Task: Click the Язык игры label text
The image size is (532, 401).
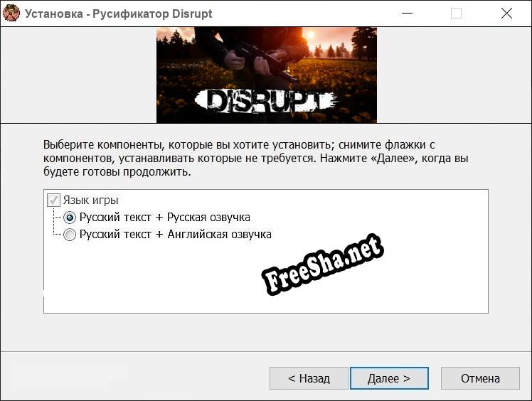Action: 90,200
